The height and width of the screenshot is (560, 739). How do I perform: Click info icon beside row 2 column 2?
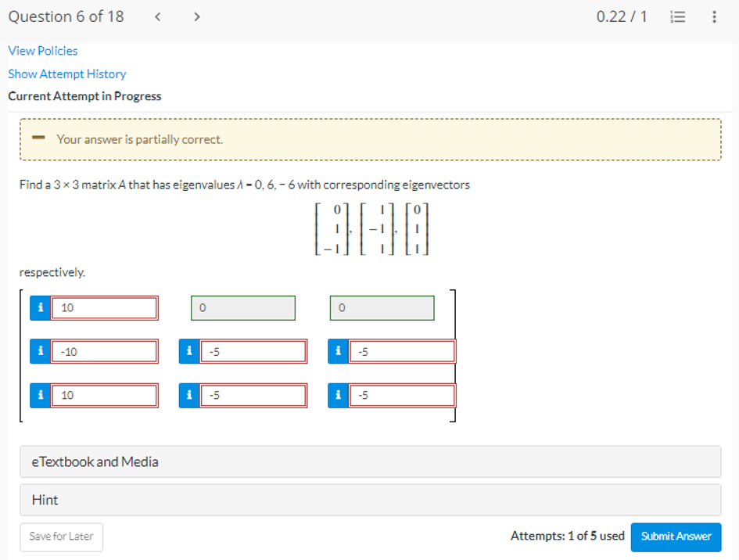[x=189, y=351]
